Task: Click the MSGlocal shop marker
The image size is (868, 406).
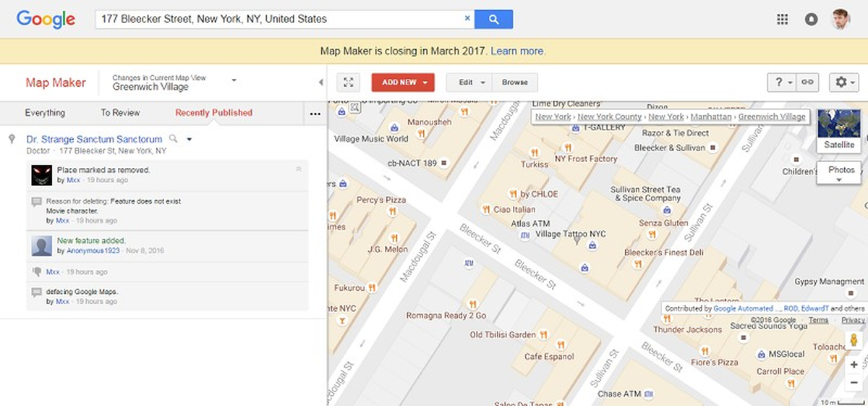Action: [761, 354]
